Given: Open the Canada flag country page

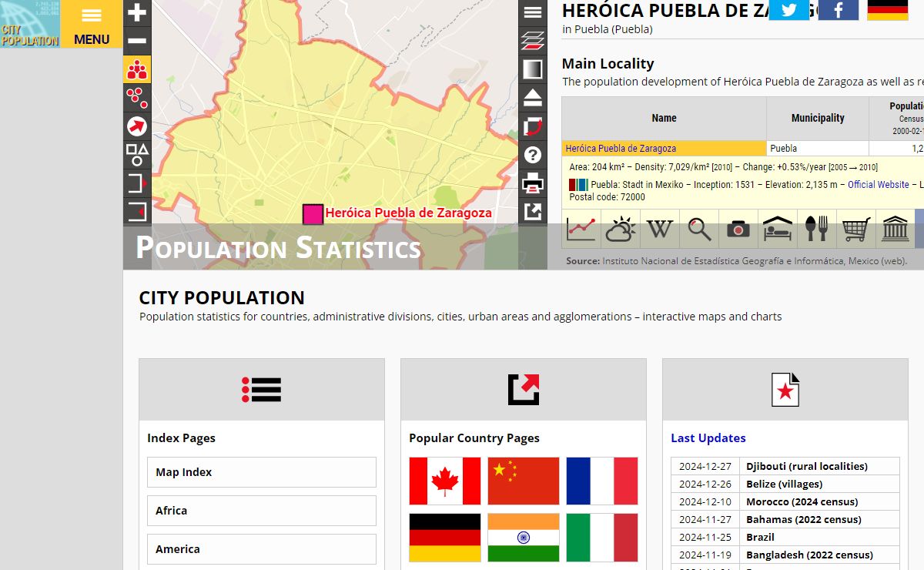Looking at the screenshot, I should pyautogui.click(x=445, y=481).
